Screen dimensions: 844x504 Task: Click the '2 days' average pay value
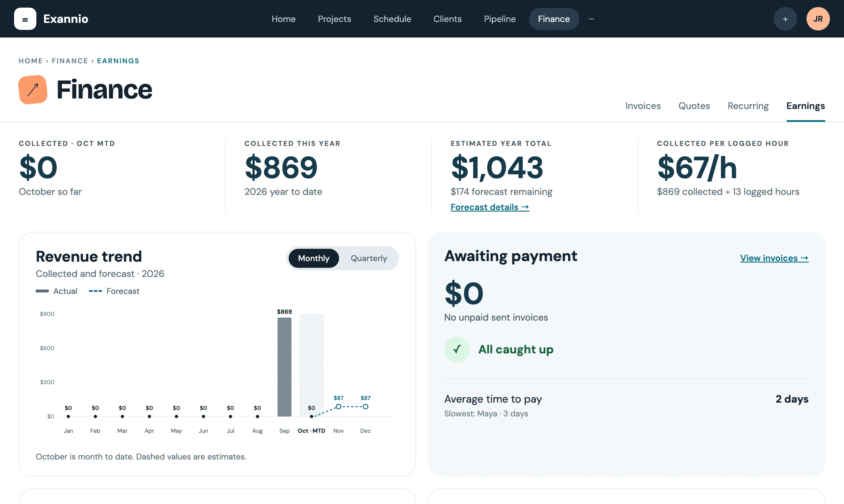(792, 399)
